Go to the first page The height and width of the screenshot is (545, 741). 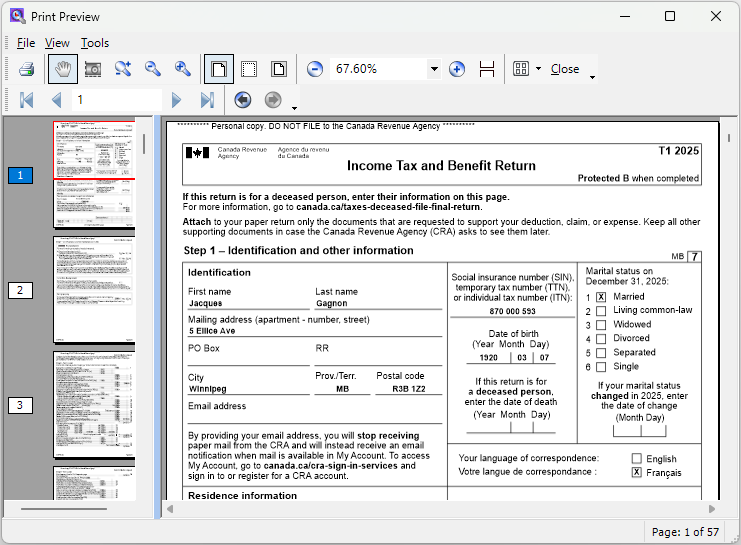[x=27, y=100]
